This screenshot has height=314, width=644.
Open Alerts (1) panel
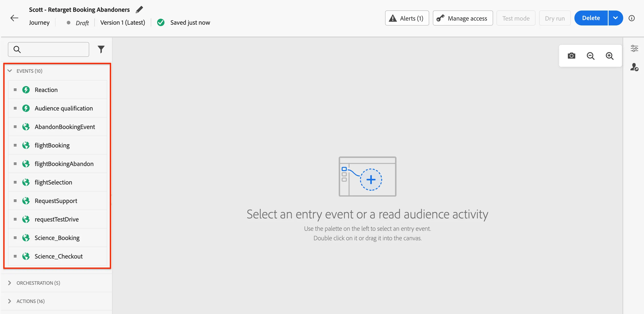coord(407,18)
